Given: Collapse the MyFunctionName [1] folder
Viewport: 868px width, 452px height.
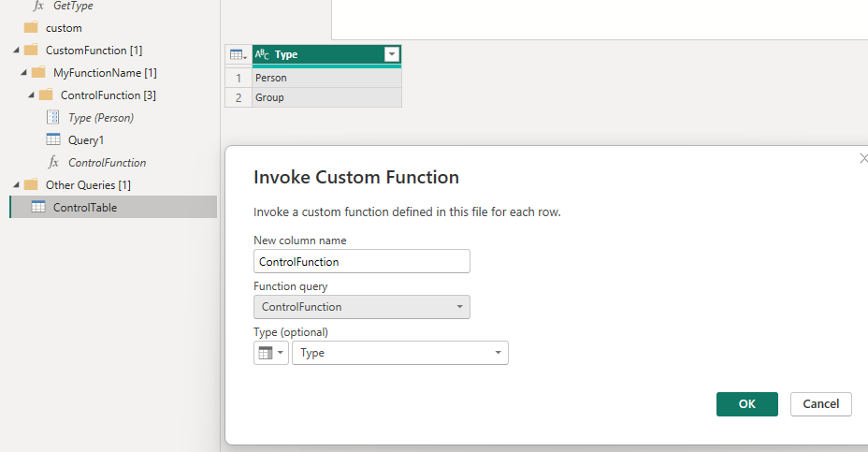Looking at the screenshot, I should point(22,73).
